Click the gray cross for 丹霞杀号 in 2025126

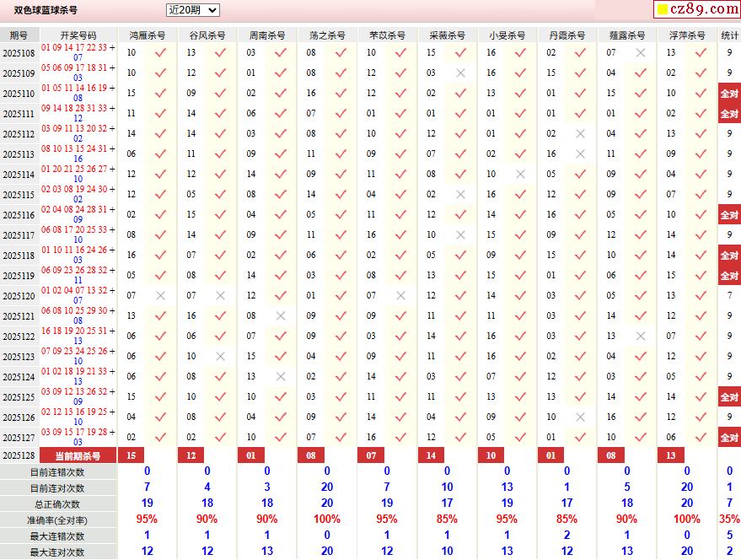click(x=580, y=417)
